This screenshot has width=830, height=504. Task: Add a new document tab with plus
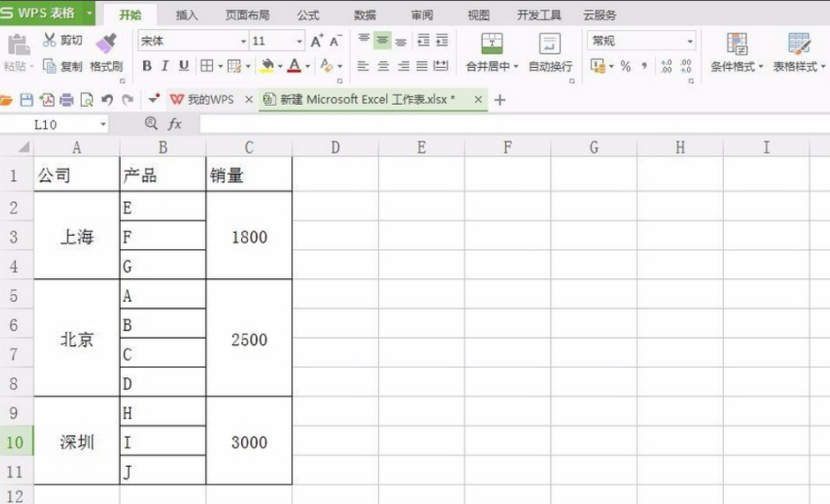[500, 100]
